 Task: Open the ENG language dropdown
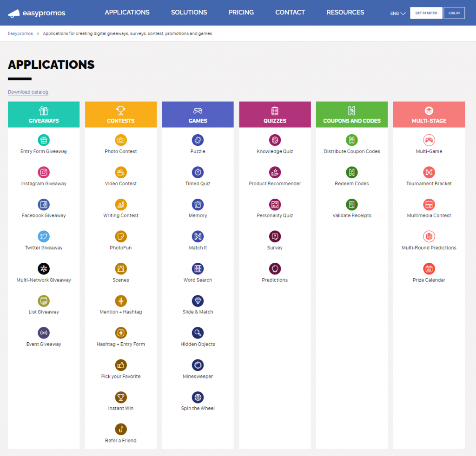(x=398, y=13)
